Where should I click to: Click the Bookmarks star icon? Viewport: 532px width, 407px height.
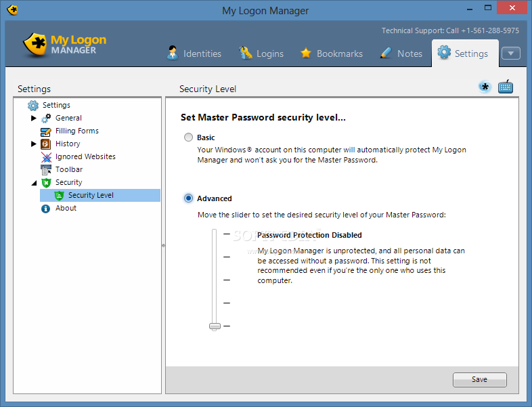click(306, 53)
